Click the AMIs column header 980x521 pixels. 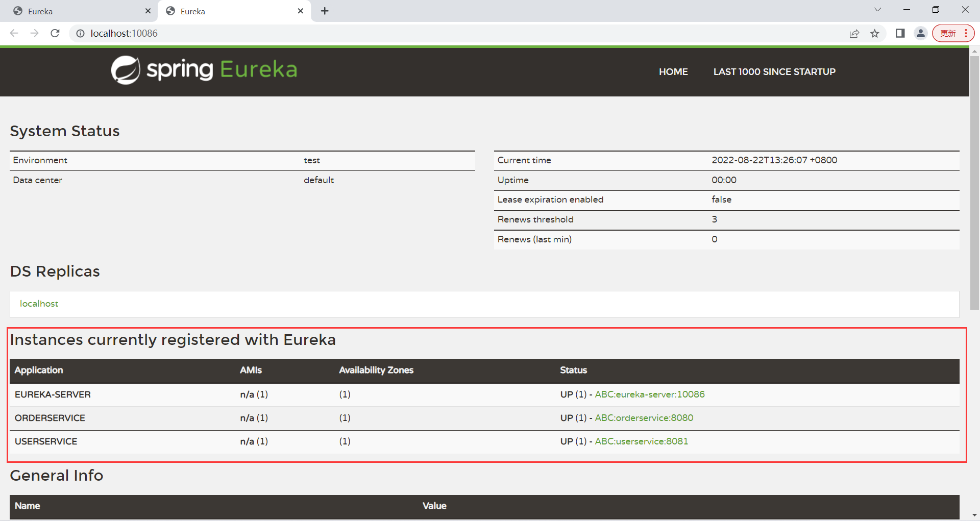(251, 370)
